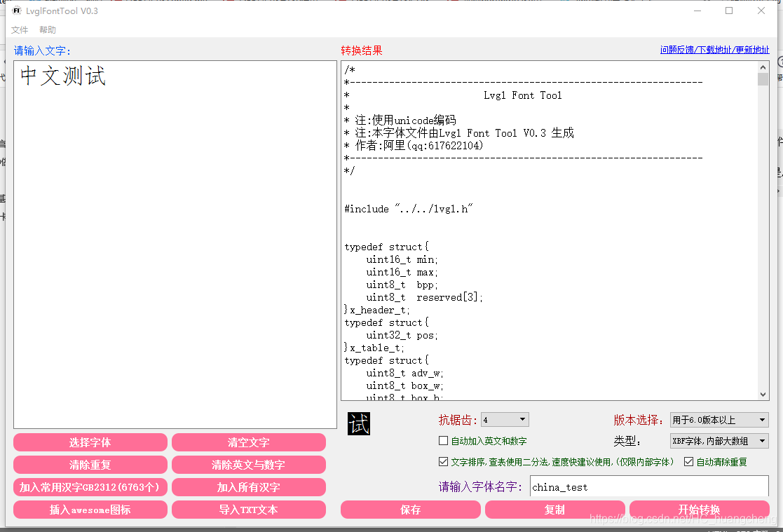Click the 'Lvgl Font Tool' header comment text
Viewport: 783px width, 532px height.
(523, 95)
